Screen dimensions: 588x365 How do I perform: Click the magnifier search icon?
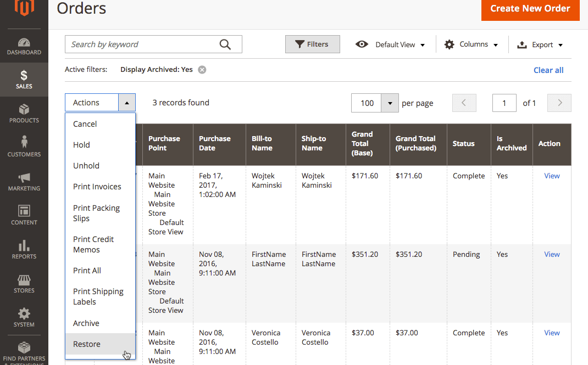pos(225,44)
